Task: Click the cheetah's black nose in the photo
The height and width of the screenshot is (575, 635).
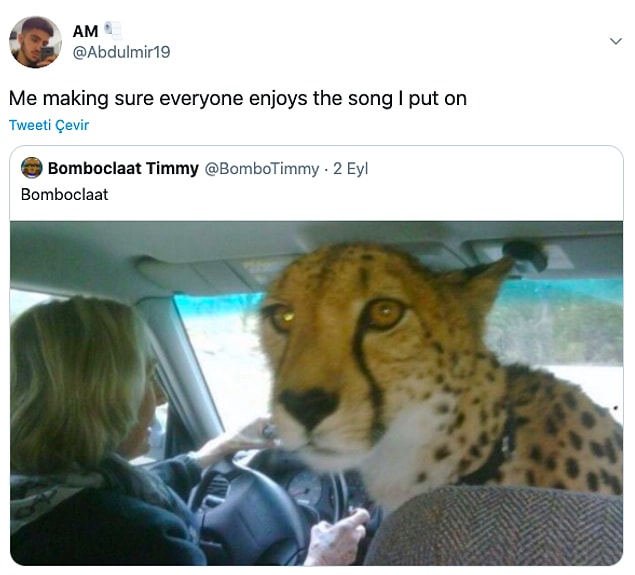Action: (x=309, y=407)
